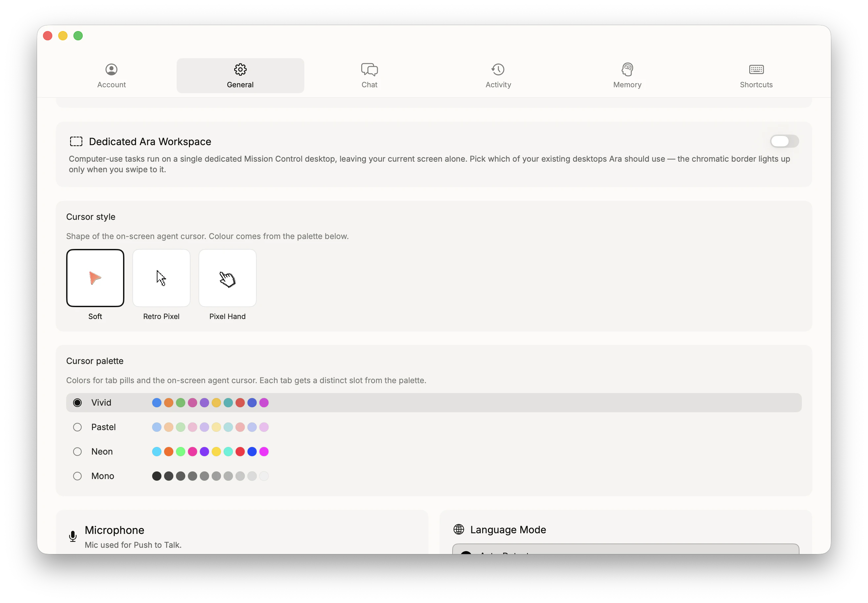
Task: Open the Account tab
Action: 111,76
